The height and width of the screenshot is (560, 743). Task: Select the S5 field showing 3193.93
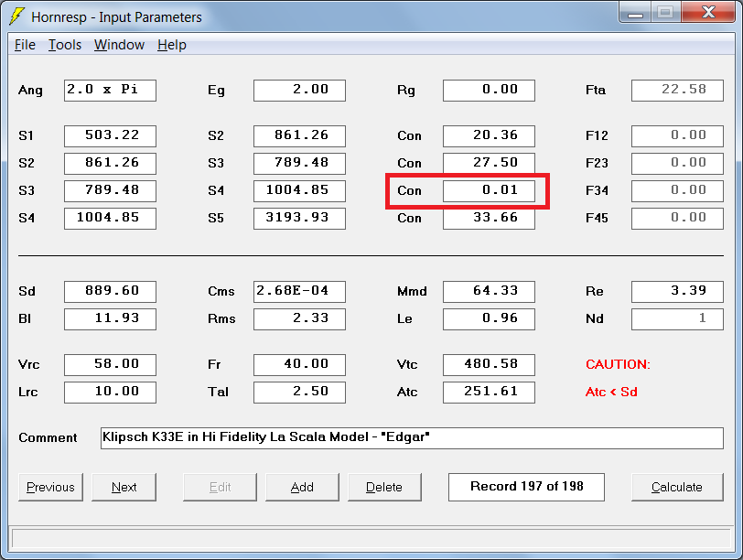[x=299, y=219]
